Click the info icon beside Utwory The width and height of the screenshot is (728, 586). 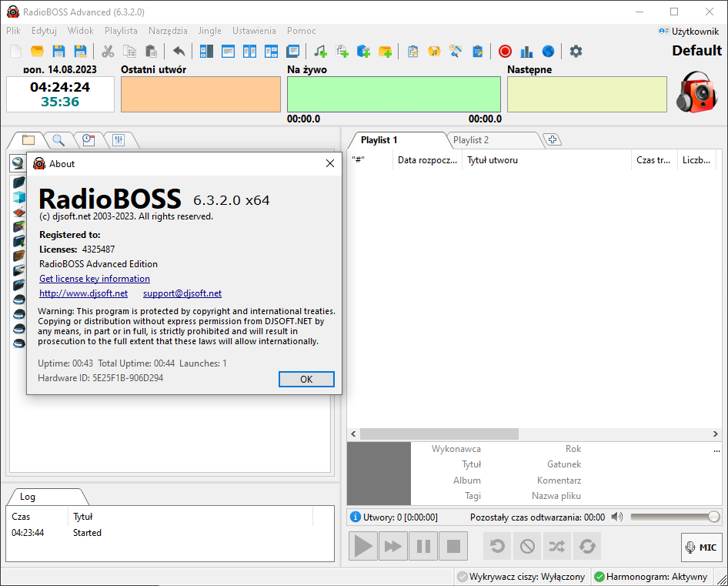pyautogui.click(x=356, y=517)
